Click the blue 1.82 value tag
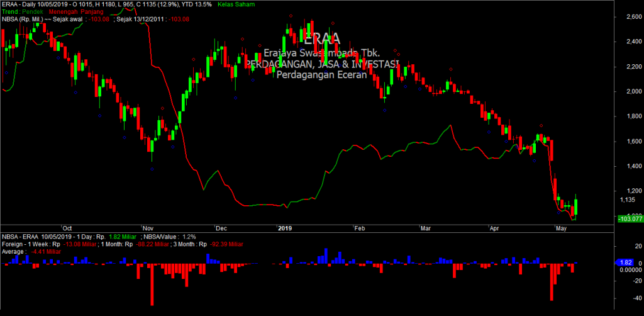Image resolution: width=644 pixels, height=316 pixels. 625,262
